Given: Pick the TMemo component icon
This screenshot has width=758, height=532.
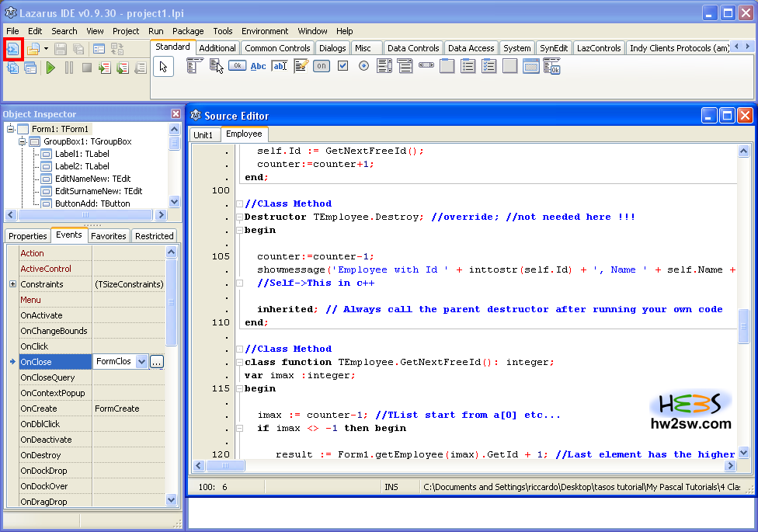Looking at the screenshot, I should tap(301, 66).
